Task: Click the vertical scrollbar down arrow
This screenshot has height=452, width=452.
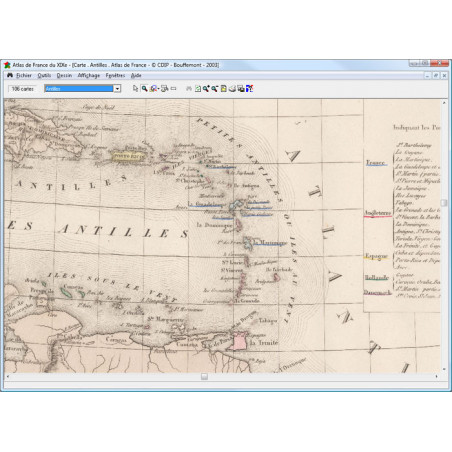Action: click(444, 369)
